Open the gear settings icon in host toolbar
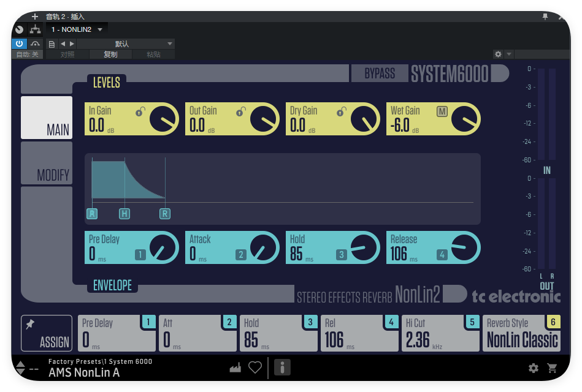Screen dimensions: 582x392 tap(498, 54)
